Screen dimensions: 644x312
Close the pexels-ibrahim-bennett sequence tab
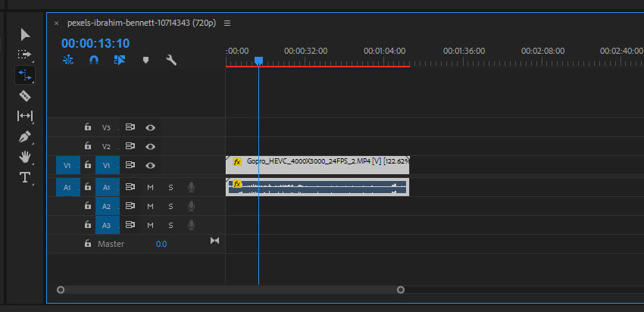tap(56, 23)
